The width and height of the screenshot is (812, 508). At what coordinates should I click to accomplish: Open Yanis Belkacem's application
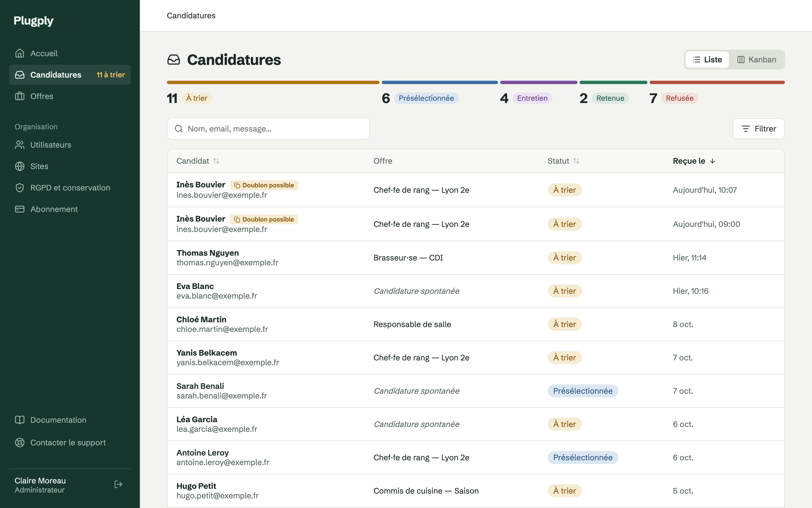click(476, 358)
